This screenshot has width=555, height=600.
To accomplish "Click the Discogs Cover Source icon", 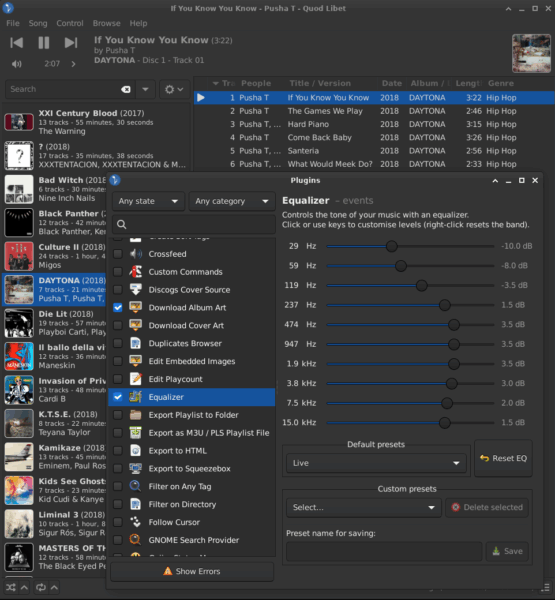I will click(135, 290).
